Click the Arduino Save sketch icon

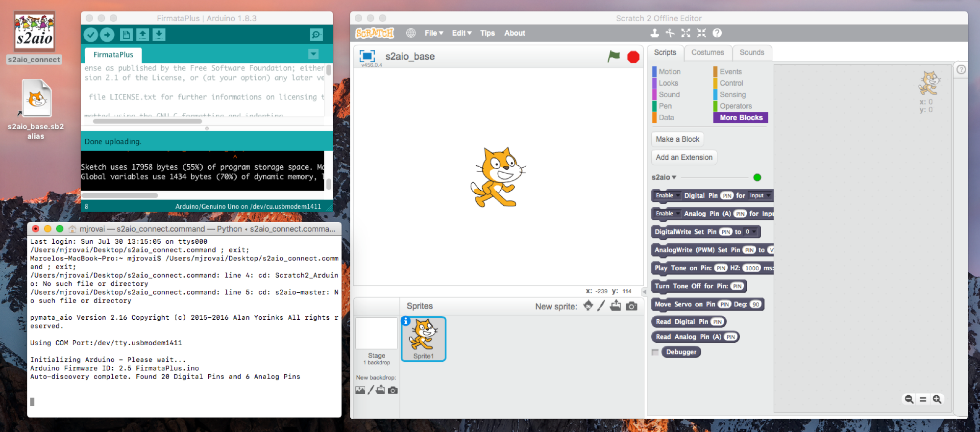point(159,35)
